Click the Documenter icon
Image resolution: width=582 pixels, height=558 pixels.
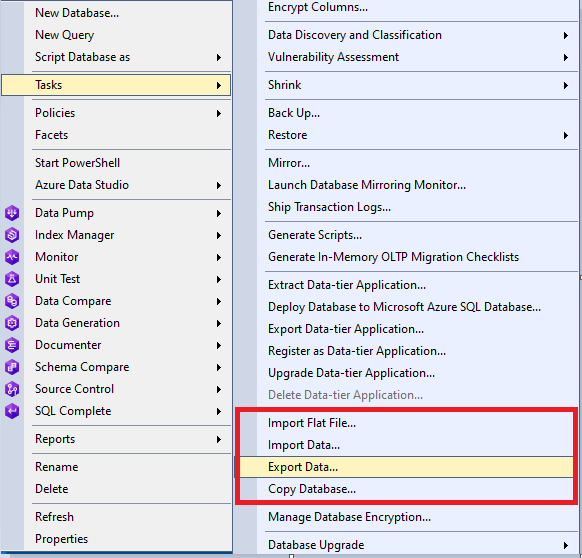pyautogui.click(x=12, y=345)
